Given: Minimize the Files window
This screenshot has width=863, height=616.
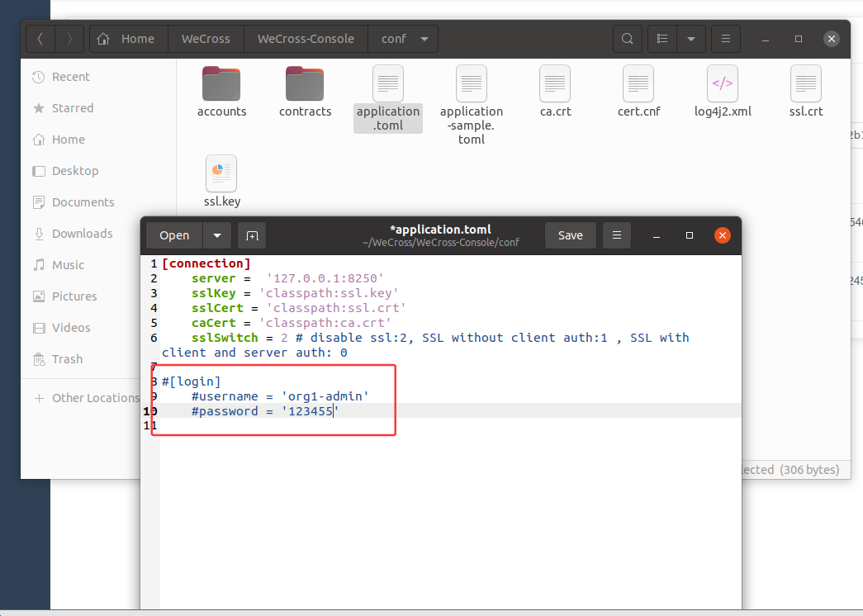Looking at the screenshot, I should pyautogui.click(x=766, y=39).
